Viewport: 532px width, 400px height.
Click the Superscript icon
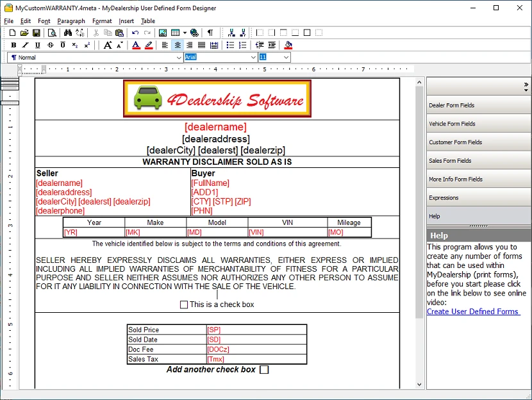click(87, 45)
